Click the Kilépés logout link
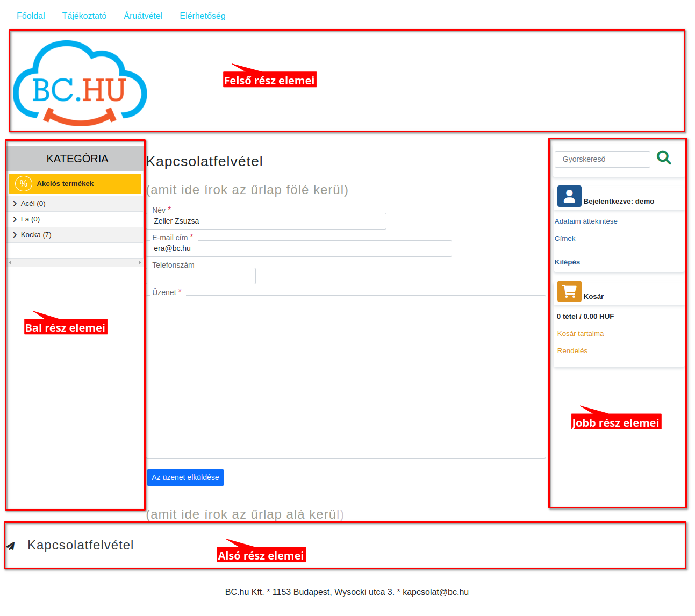Image resolution: width=695 pixels, height=616 pixels. [567, 262]
